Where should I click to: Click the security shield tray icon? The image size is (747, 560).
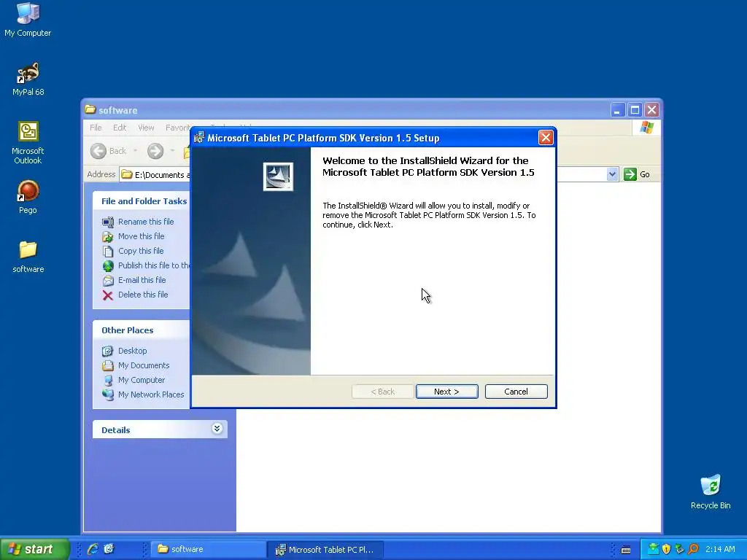(x=666, y=549)
